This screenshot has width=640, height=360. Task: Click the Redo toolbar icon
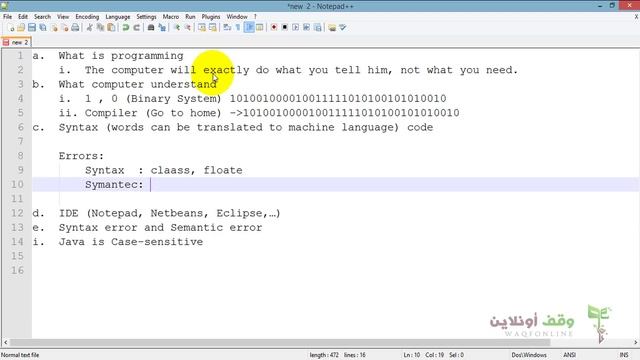pos(136,27)
